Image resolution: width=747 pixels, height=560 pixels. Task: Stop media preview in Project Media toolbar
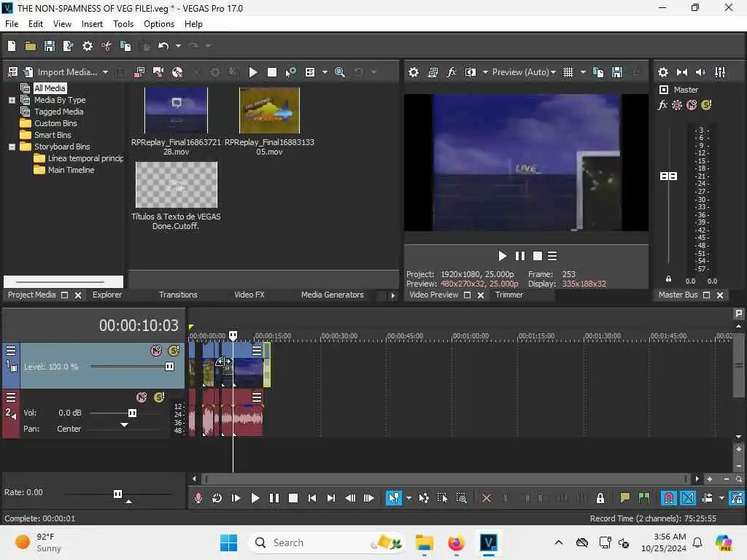[x=272, y=72]
